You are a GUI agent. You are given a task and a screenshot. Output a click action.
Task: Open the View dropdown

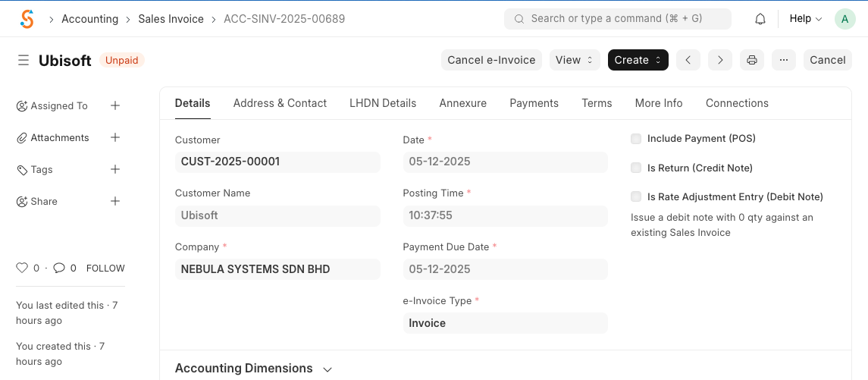(575, 60)
